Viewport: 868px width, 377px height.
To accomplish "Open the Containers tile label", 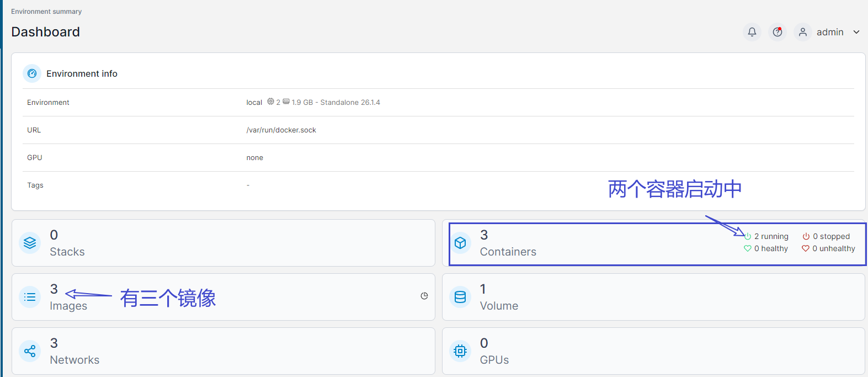I will (508, 252).
